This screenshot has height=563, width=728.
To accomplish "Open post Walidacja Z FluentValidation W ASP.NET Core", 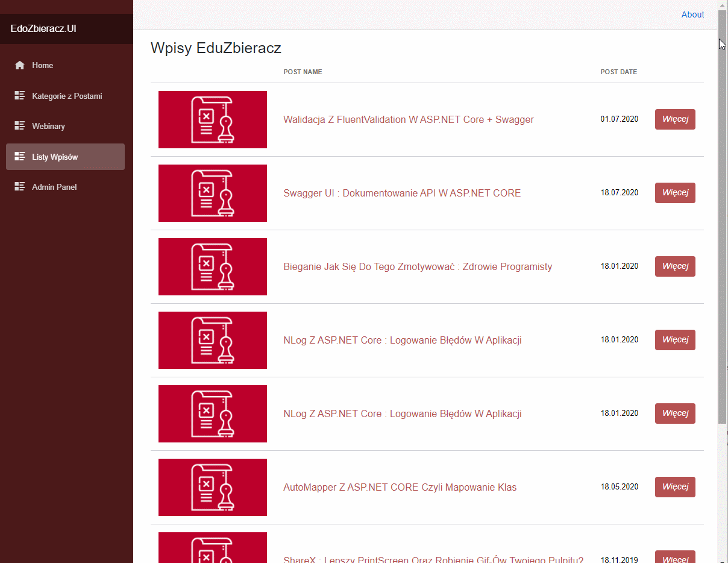I will [409, 119].
